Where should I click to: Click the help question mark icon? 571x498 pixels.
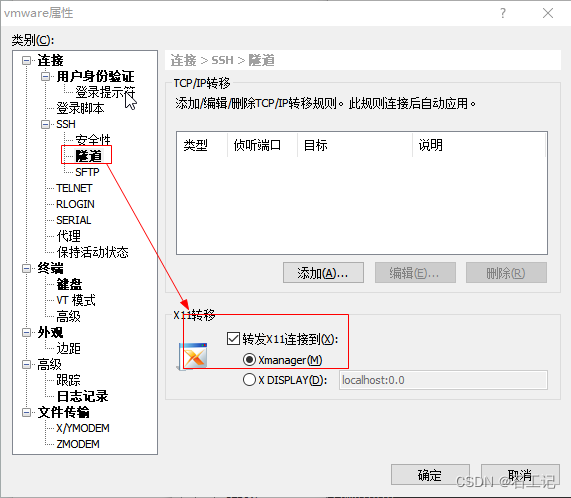tap(503, 13)
